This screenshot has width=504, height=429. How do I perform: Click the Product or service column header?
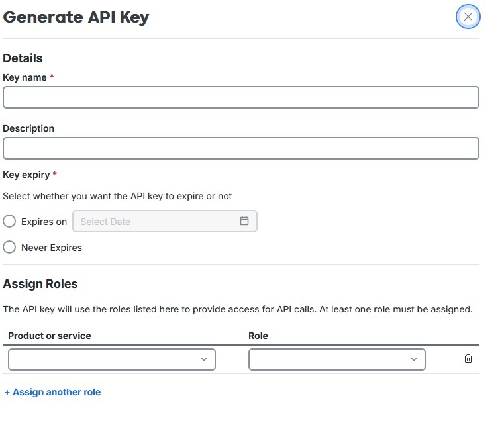(50, 336)
